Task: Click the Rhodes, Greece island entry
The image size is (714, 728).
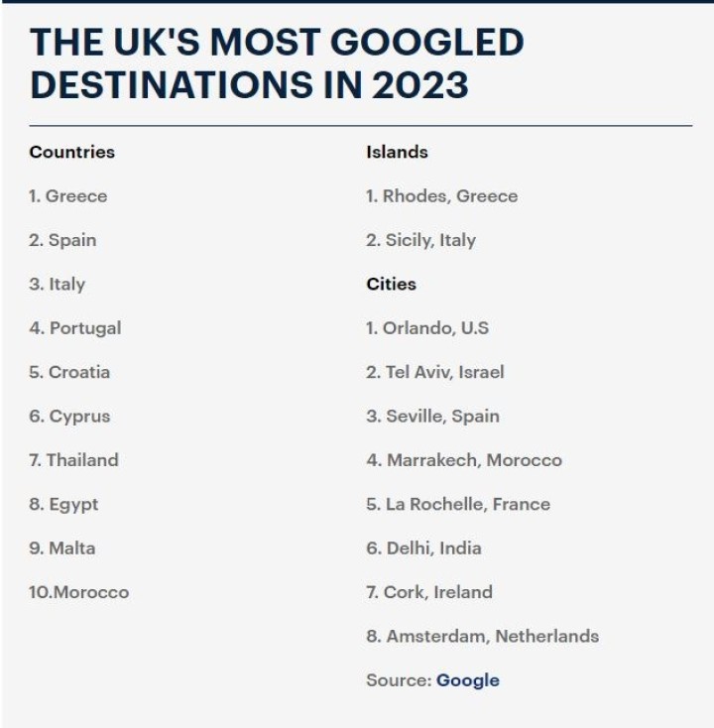Action: 441,196
